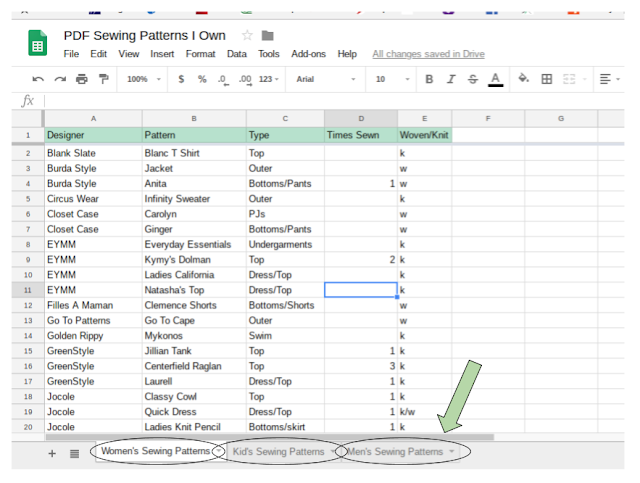Screen dimensions: 640x483
Task: Click the move to folder icon
Action: coord(267,36)
